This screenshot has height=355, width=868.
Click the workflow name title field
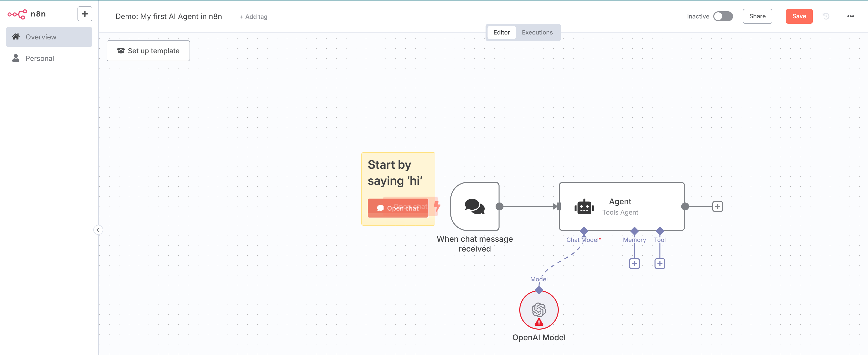pos(169,17)
